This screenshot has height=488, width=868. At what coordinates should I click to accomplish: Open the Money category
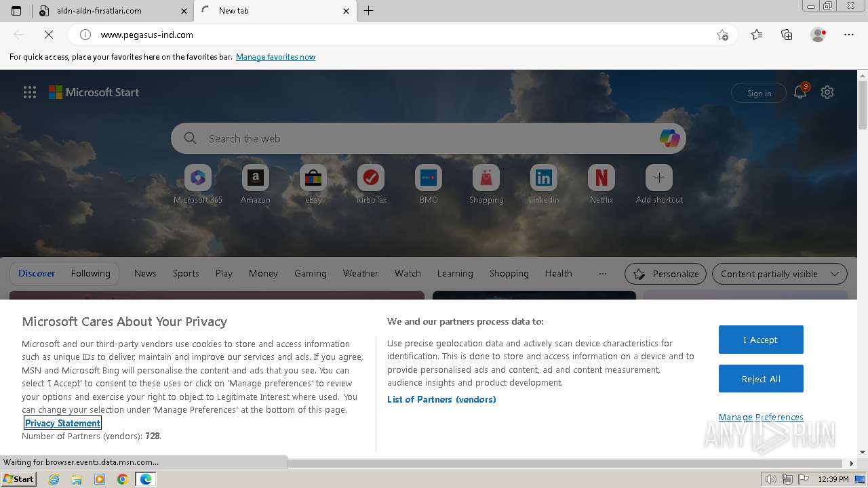tap(263, 273)
